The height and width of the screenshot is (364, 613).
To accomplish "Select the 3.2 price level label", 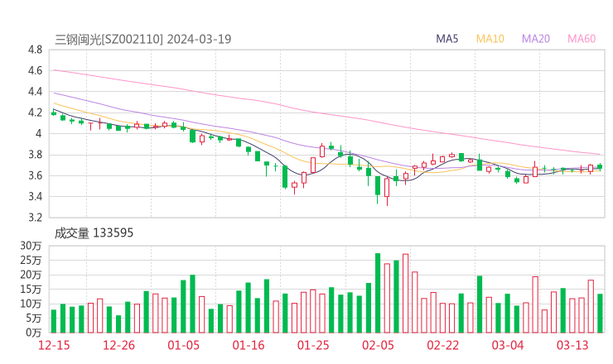I will (35, 218).
